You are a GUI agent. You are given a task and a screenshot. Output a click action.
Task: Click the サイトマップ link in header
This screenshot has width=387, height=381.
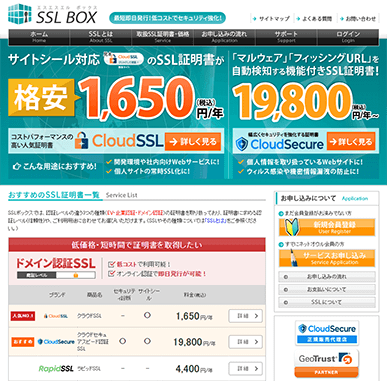271,19
